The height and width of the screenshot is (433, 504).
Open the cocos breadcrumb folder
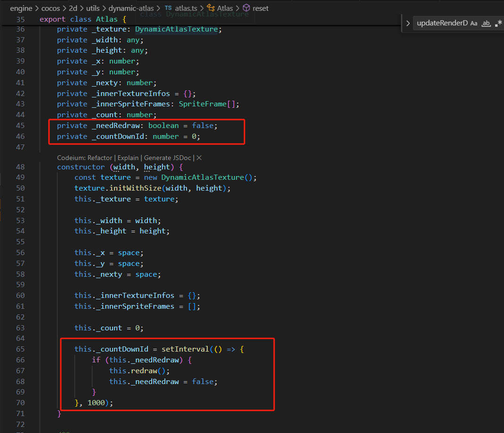[50, 8]
